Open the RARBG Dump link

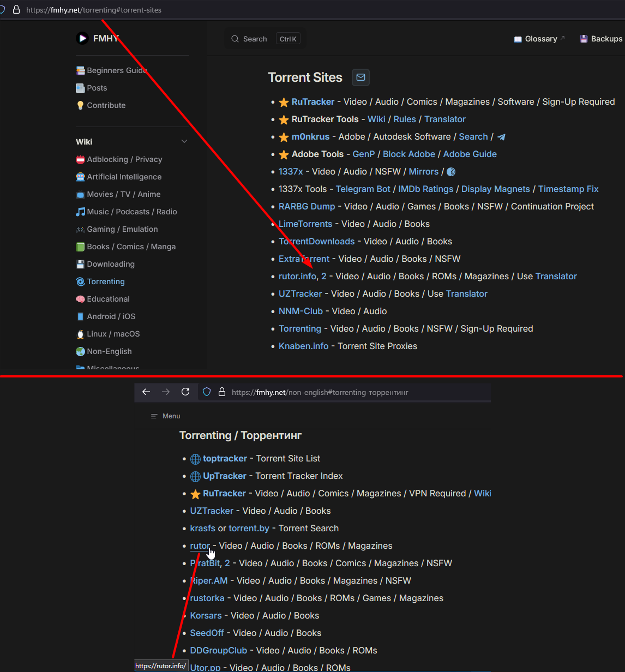(307, 206)
